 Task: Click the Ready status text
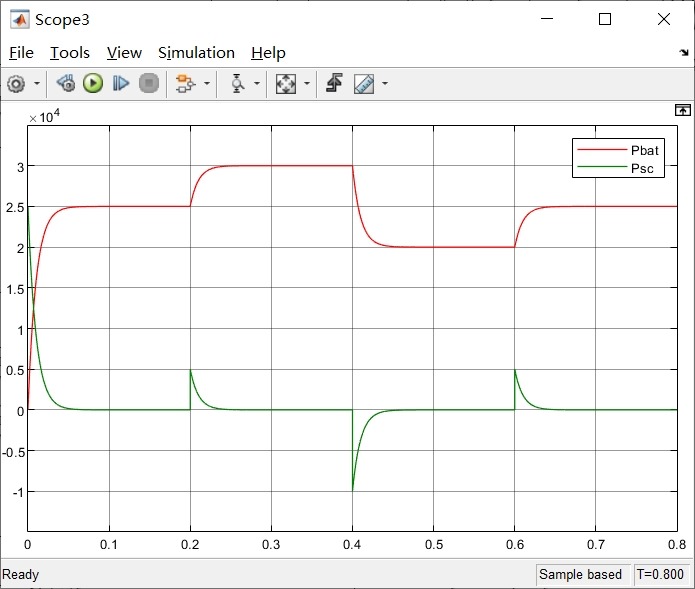[x=20, y=574]
